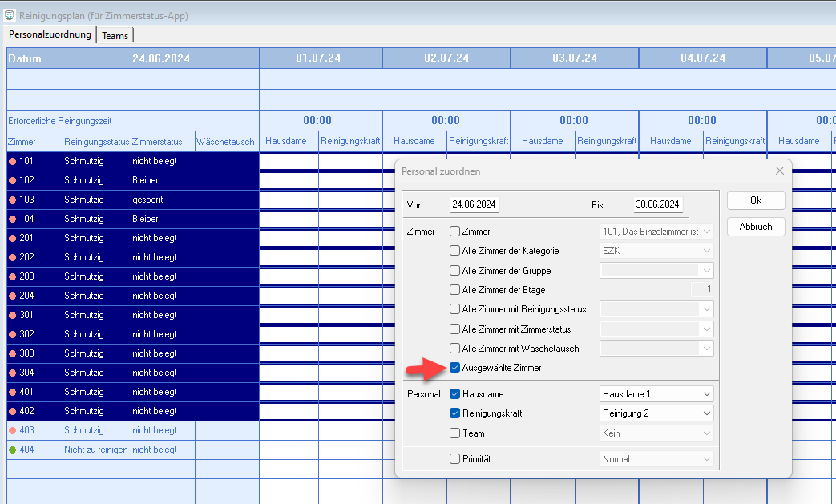Uncheck the Reinigungskraft checkbox
This screenshot has height=504, width=836.
pos(454,413)
